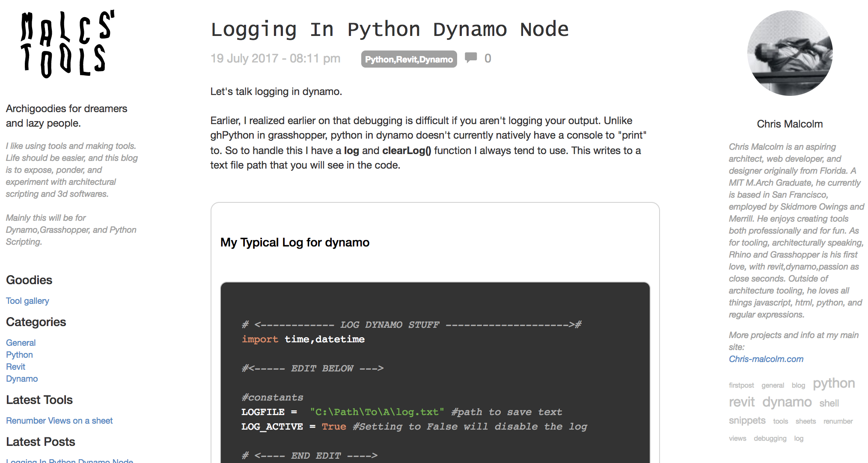868x463 pixels.
Task: Open the General category
Action: tap(21, 343)
